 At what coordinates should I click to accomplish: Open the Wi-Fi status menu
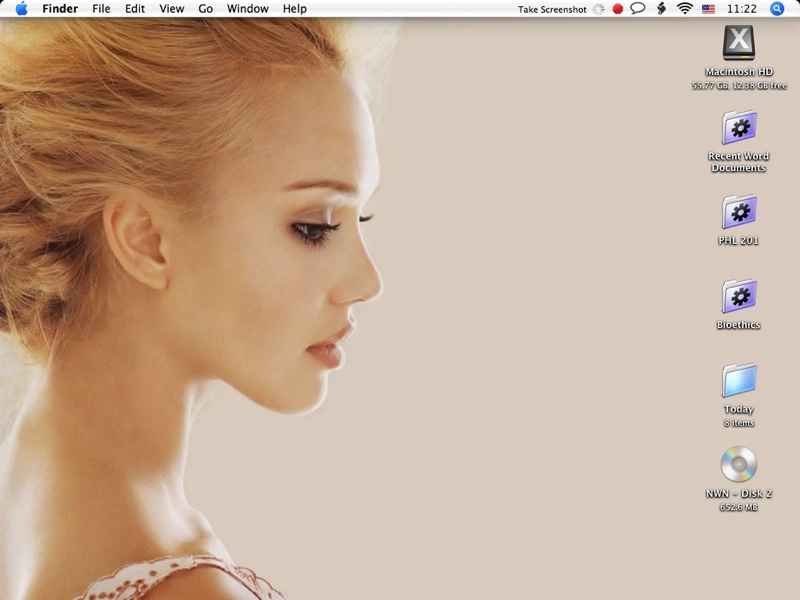685,9
